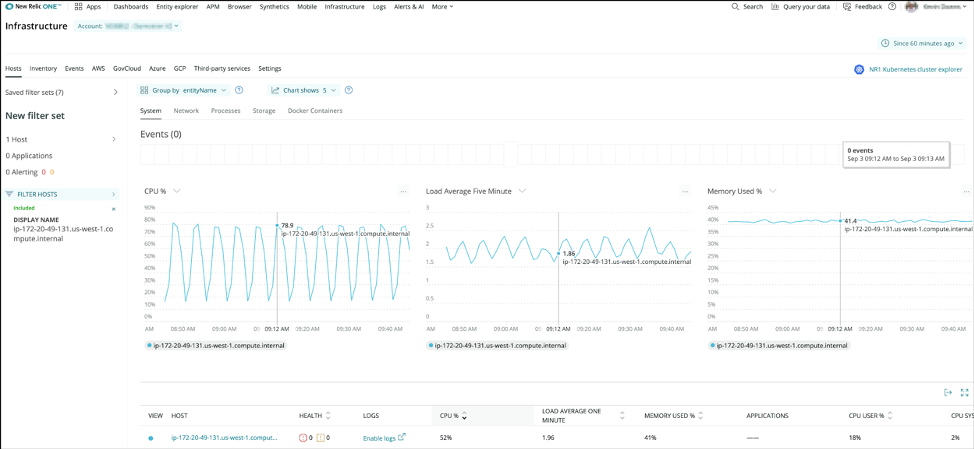Viewport: 974px width, 449px height.
Task: Open Alerts & AI
Action: click(409, 7)
